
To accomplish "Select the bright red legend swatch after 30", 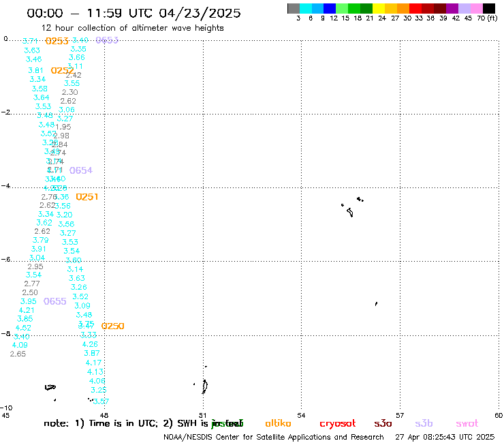I will point(415,8).
